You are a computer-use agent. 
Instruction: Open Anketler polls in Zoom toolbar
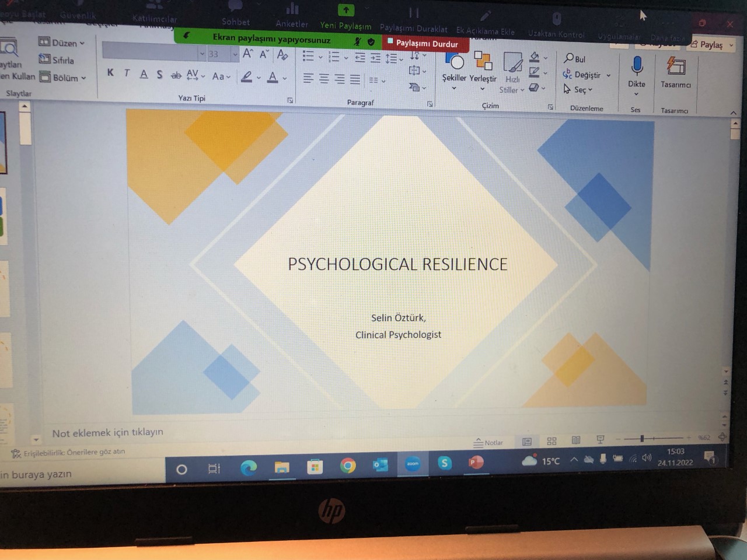[292, 15]
